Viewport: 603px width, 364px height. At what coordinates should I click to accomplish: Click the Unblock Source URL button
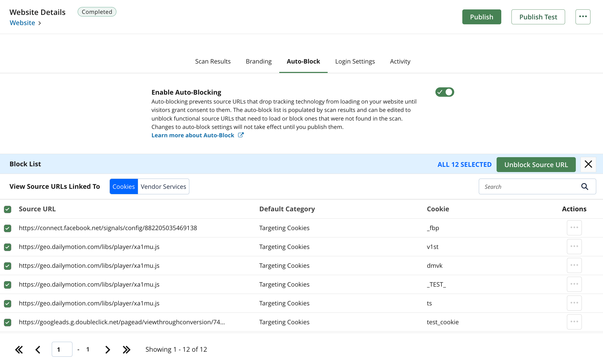[x=536, y=164]
